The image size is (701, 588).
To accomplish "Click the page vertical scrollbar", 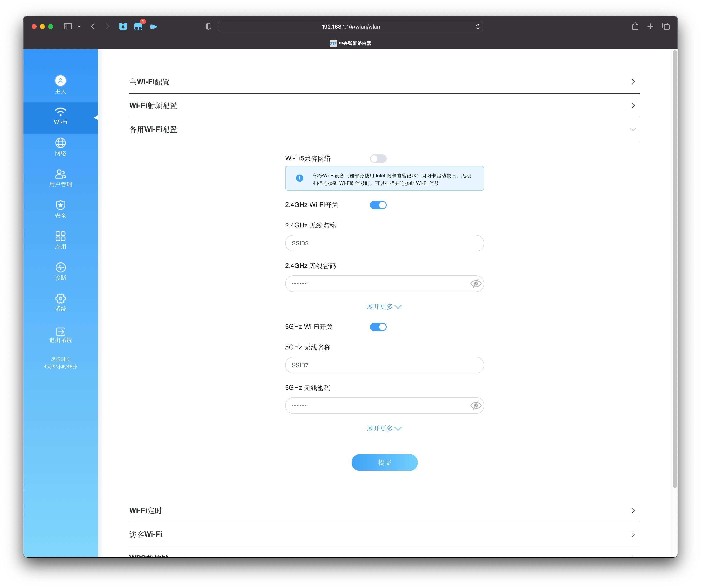I will point(675,269).
